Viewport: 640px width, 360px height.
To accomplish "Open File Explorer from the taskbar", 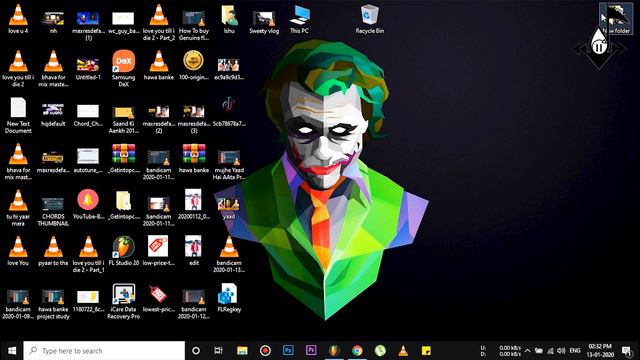I will tap(242, 351).
